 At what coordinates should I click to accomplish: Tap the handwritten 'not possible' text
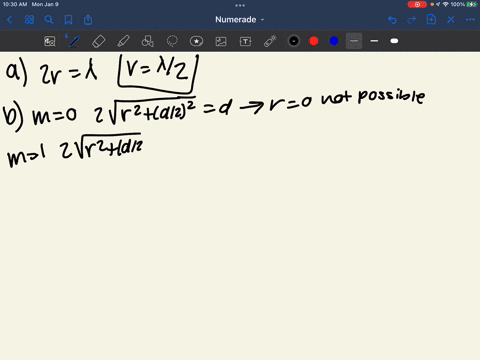click(x=373, y=97)
